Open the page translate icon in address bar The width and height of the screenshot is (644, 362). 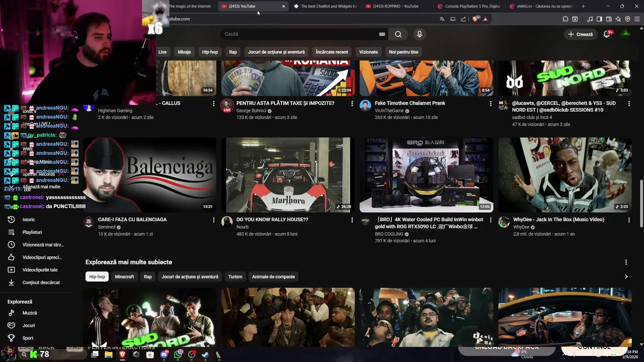click(442, 19)
